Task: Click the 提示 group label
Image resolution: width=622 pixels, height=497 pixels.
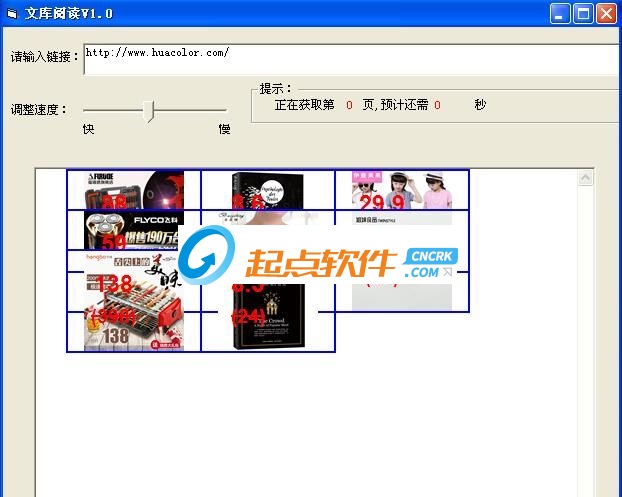Action: click(276, 88)
